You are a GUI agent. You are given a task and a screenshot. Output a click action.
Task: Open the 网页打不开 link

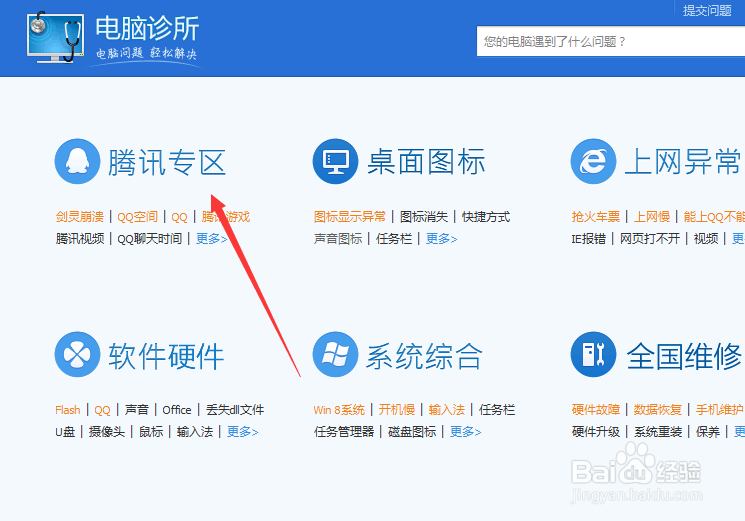(650, 238)
